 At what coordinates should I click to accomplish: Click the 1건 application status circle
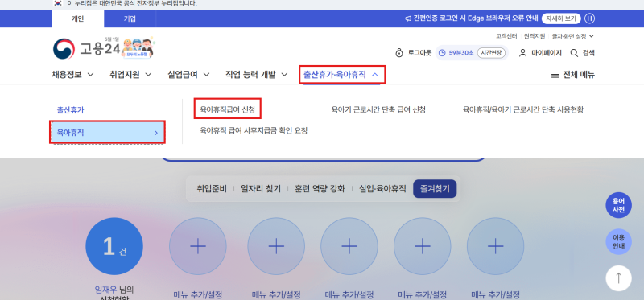coord(114,246)
